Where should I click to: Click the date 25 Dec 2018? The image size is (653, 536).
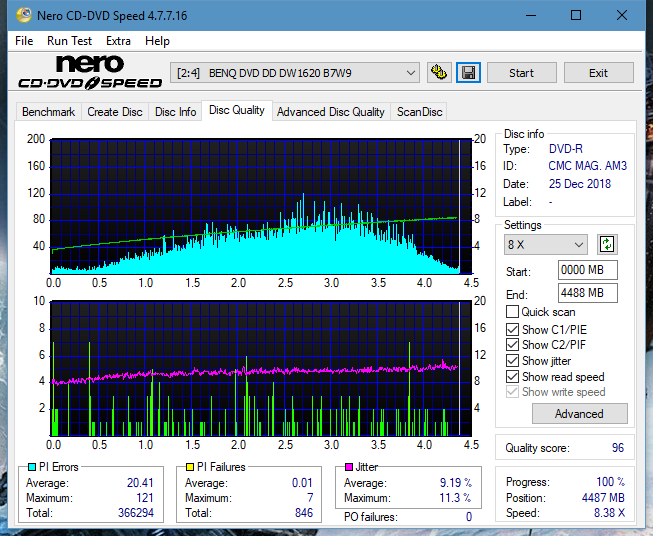(x=580, y=184)
